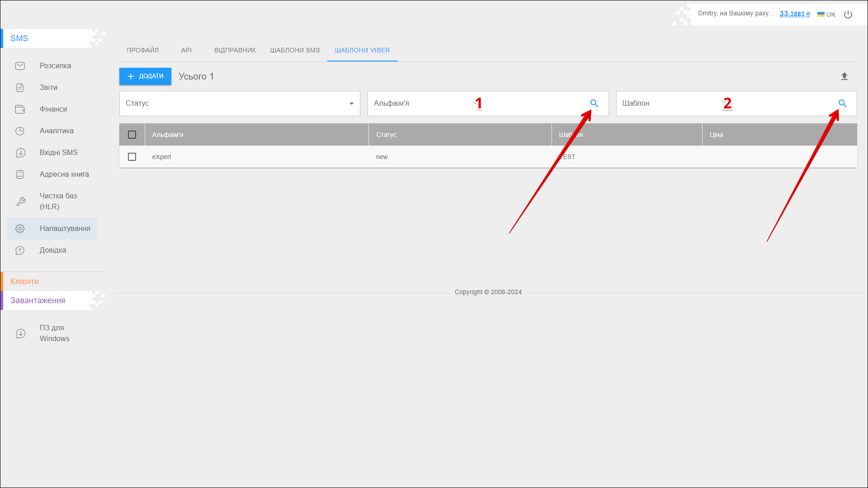This screenshot has width=868, height=488.
Task: Expand the Статус filter dropdown
Action: [x=240, y=103]
